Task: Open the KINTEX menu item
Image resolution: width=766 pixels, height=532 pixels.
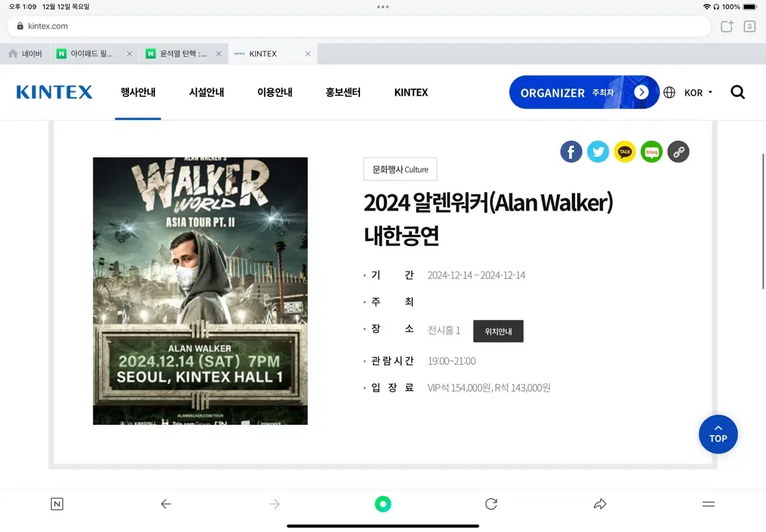Action: point(411,92)
